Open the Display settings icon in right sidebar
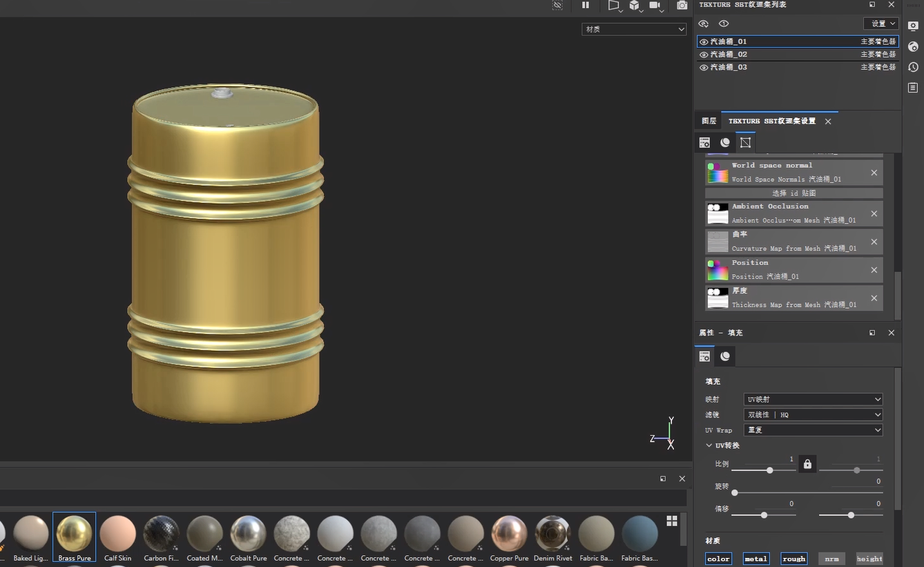 pos(913,26)
